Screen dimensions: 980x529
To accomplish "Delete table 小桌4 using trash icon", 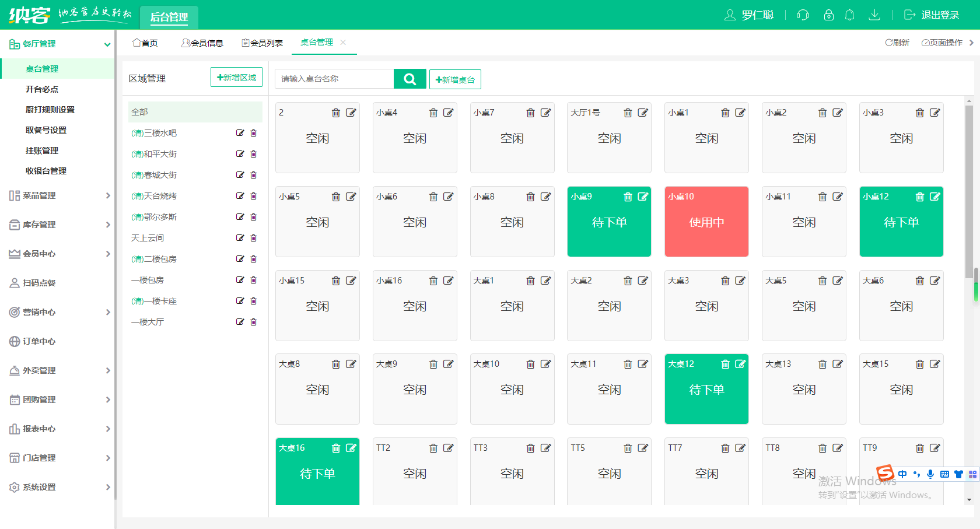I will click(433, 113).
